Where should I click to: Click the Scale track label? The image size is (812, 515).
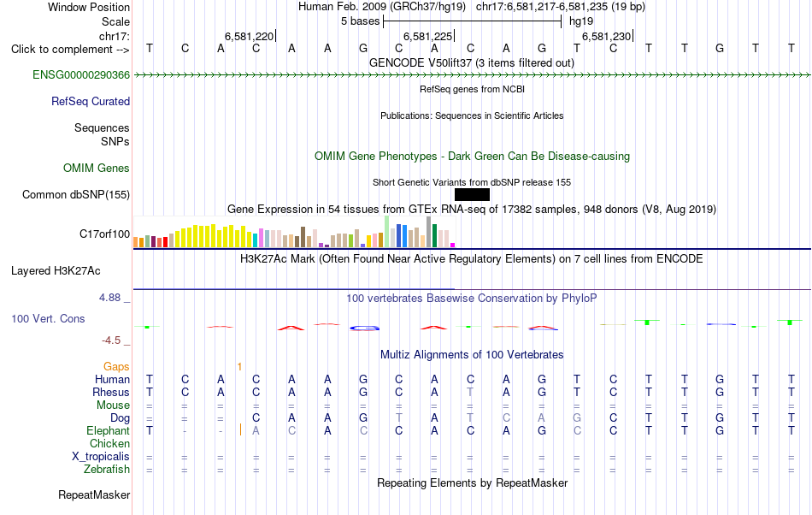pyautogui.click(x=115, y=21)
